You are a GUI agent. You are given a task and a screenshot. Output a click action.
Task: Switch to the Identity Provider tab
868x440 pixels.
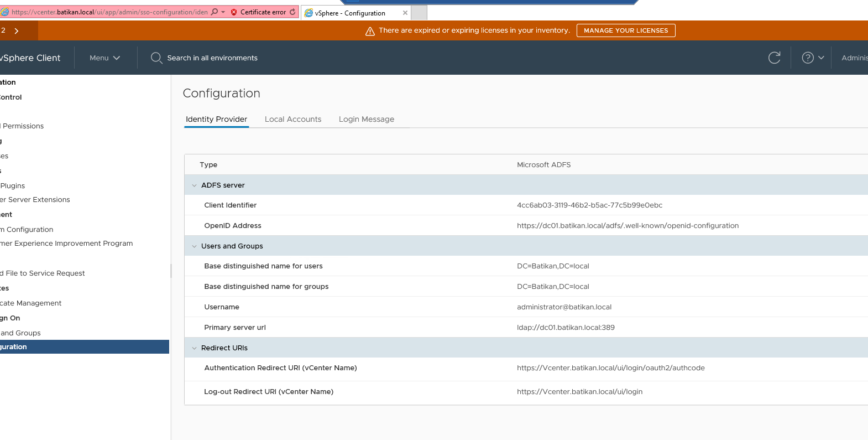[216, 119]
